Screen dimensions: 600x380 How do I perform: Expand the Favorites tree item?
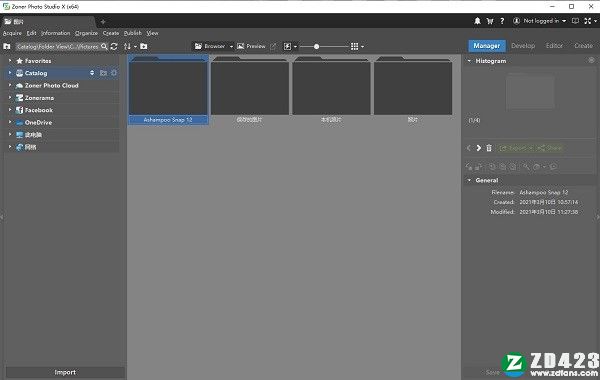tap(10, 61)
